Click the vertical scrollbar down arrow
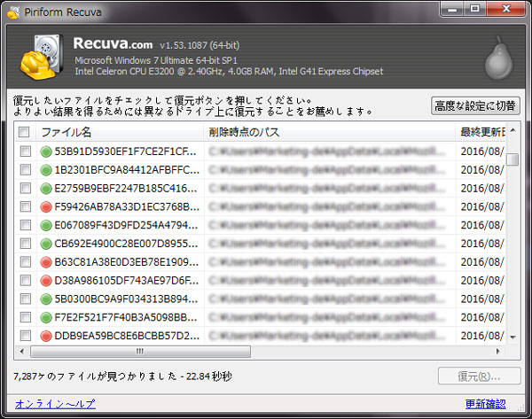This screenshot has width=532, height=419. click(x=513, y=337)
